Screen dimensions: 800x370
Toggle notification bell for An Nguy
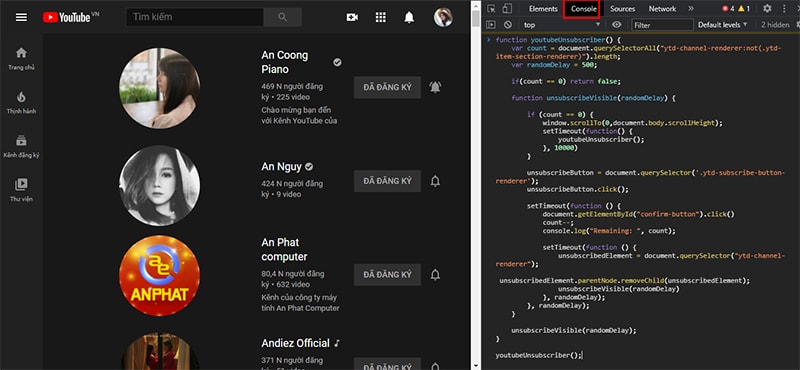435,181
